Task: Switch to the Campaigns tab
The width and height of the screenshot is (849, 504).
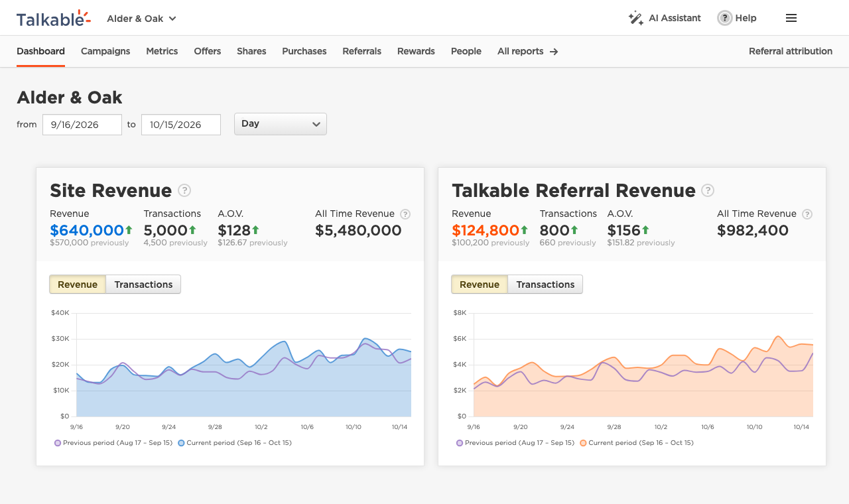Action: pyautogui.click(x=105, y=52)
